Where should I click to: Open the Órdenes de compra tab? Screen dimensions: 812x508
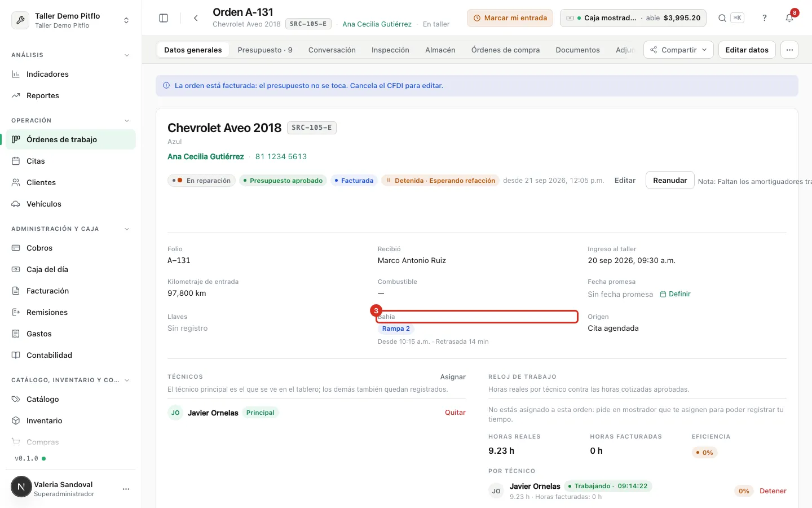coord(506,50)
